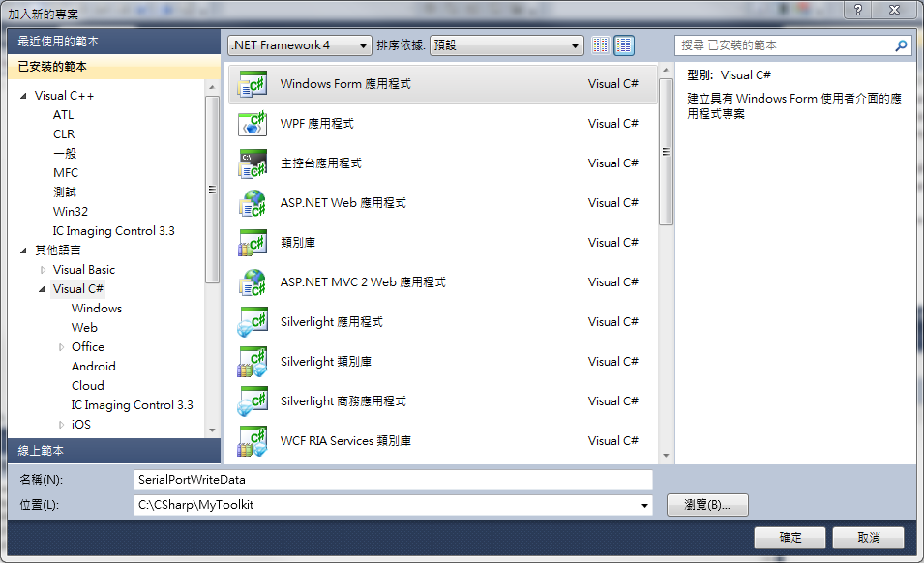This screenshot has height=563, width=924.
Task: Click the WPF 應用程式 template icon
Action: pos(253,124)
